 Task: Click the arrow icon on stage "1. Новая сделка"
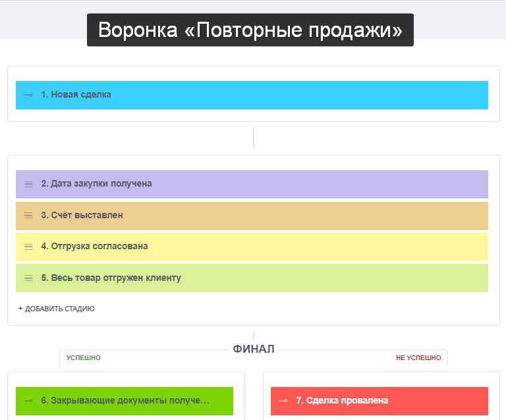(x=28, y=95)
